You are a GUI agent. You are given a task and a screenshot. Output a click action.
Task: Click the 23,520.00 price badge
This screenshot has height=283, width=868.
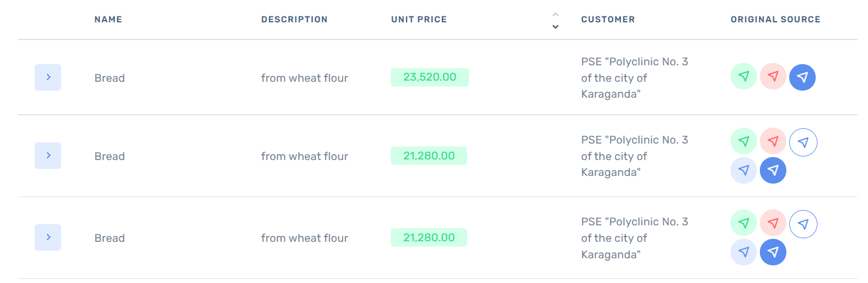(430, 77)
